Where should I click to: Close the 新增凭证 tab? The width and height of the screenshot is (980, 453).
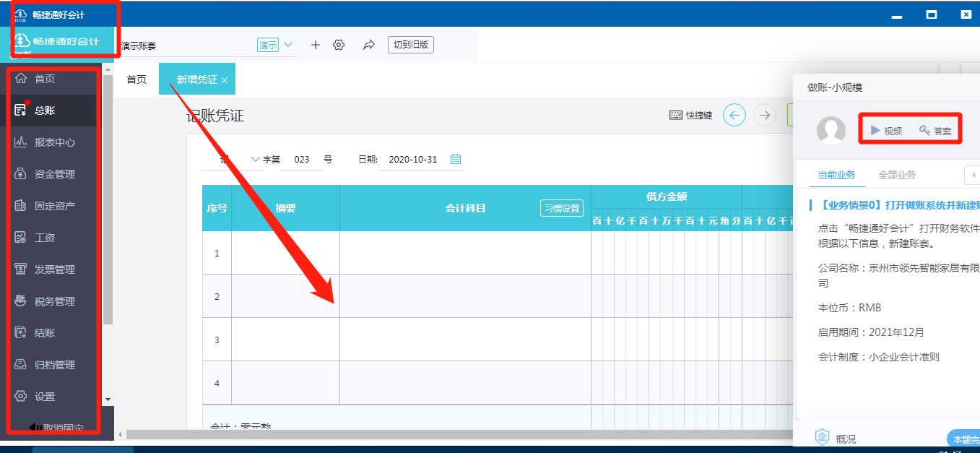pyautogui.click(x=225, y=80)
